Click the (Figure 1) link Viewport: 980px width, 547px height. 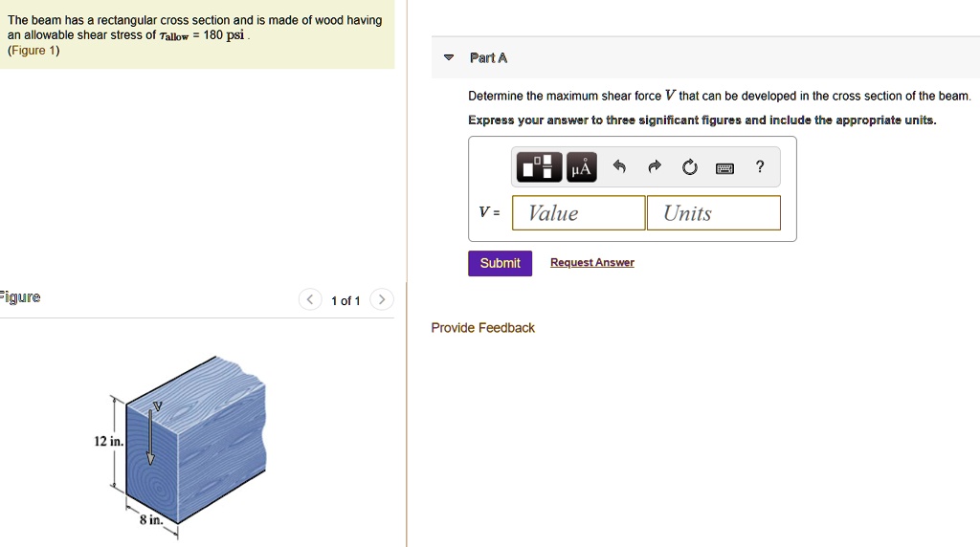pos(33,51)
